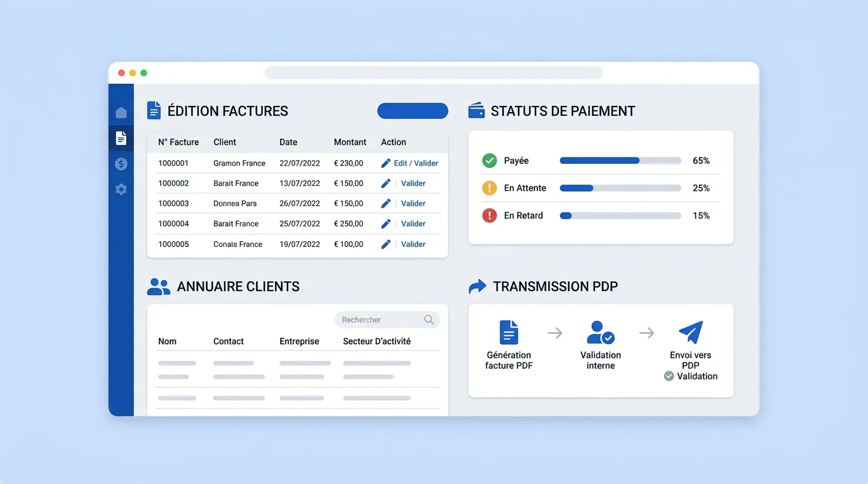This screenshot has width=868, height=484.
Task: Click the Génération facture PDF icon
Action: pos(508,332)
